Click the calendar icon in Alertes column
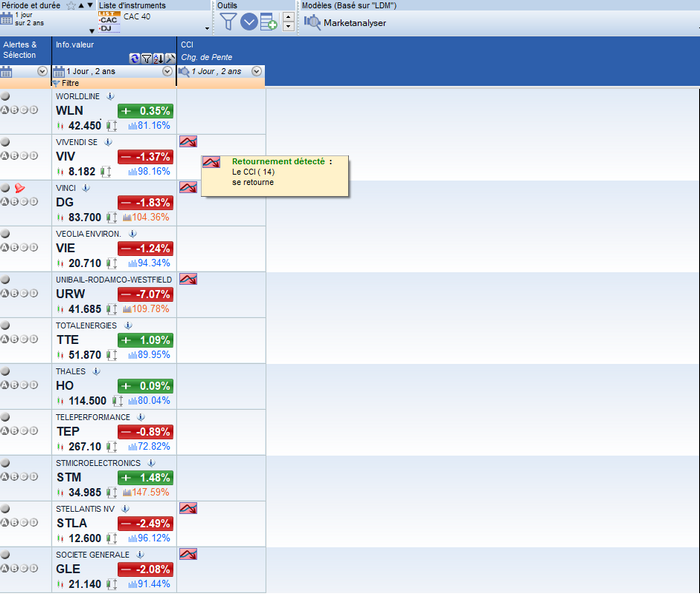700x594 pixels. point(6,71)
